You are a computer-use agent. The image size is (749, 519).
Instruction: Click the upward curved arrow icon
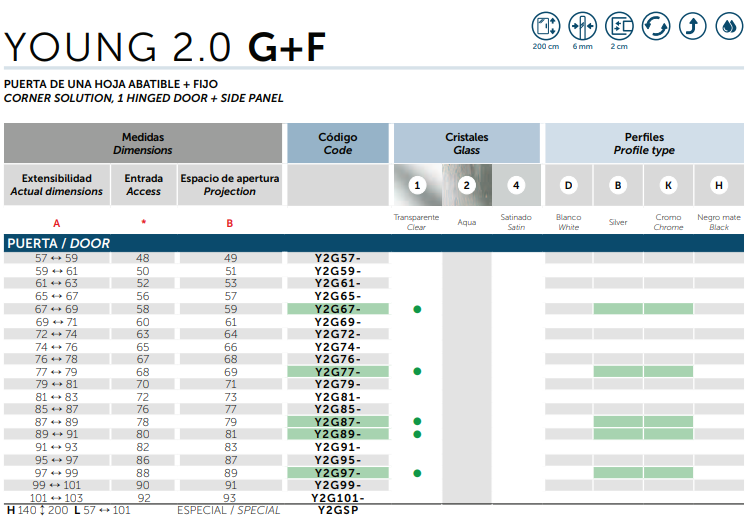click(x=691, y=26)
